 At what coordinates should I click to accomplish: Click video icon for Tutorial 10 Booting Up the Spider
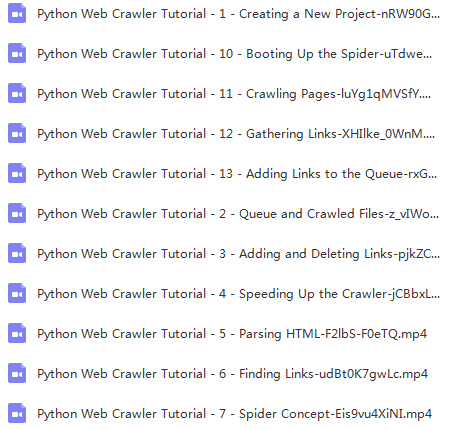[17, 54]
